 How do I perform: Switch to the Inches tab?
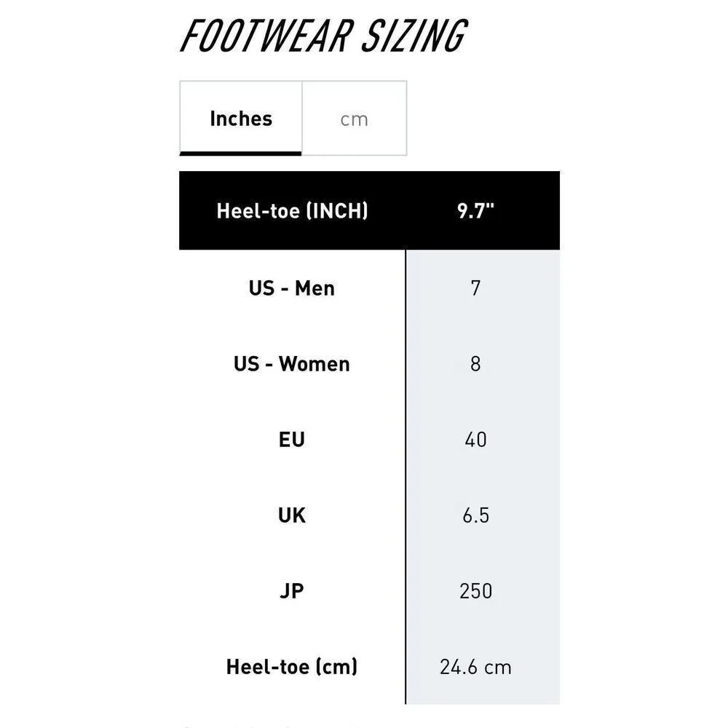point(241,119)
